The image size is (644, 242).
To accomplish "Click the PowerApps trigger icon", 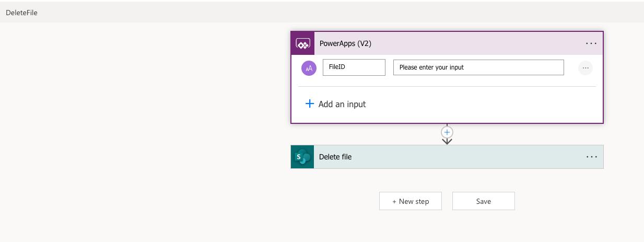I will pyautogui.click(x=303, y=43).
